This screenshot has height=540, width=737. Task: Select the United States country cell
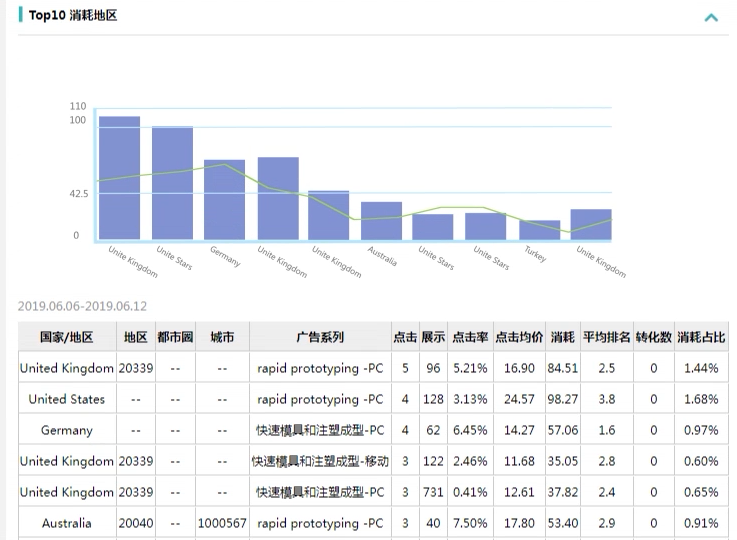tap(67, 399)
